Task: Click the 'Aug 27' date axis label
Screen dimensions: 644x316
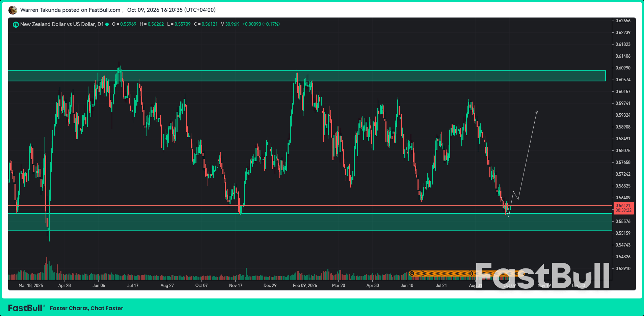Action: [x=167, y=285]
